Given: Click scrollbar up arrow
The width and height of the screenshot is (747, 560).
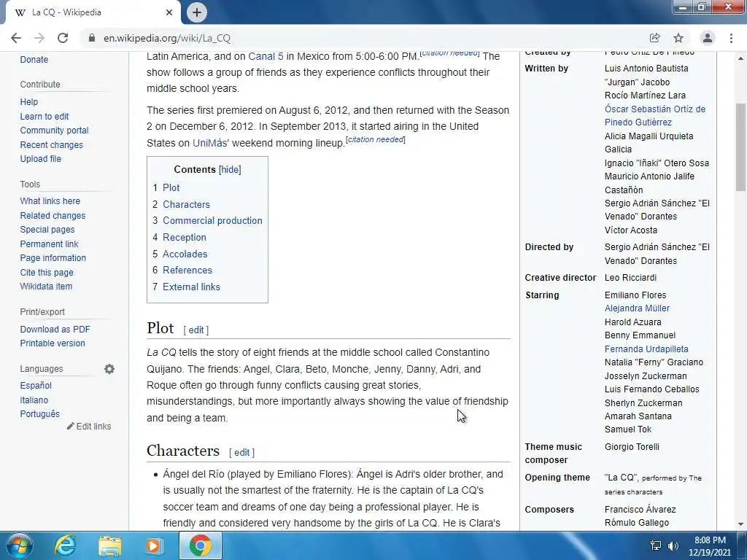Looking at the screenshot, I should [x=741, y=58].
